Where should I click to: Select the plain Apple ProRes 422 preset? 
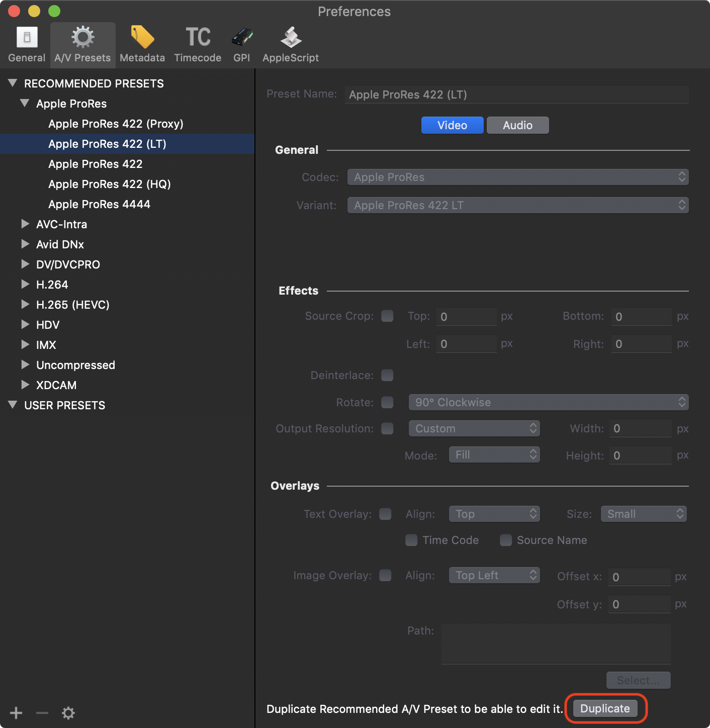[127, 164]
